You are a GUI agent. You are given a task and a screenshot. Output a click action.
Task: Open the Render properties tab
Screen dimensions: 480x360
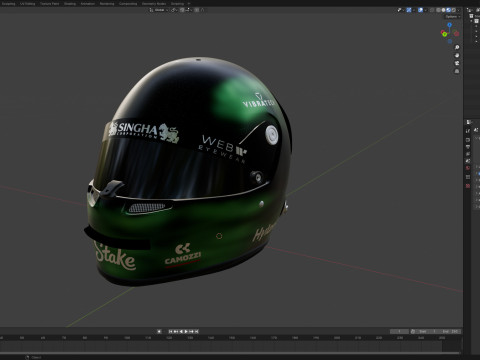[468, 140]
